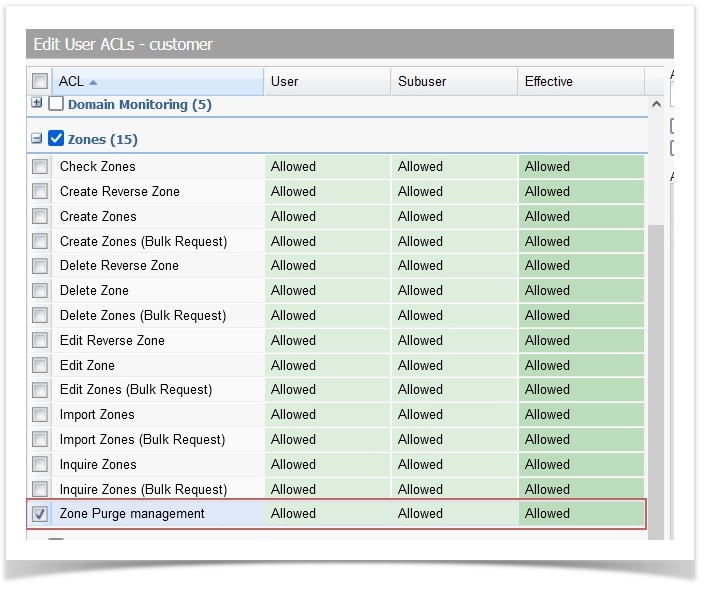708x589 pixels.
Task: Select Edit Zones (Bulk Request) label
Action: tap(136, 389)
